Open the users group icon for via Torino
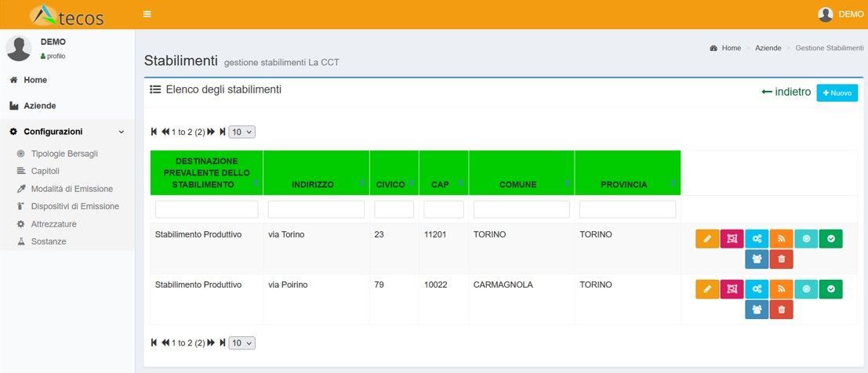 pos(757,259)
